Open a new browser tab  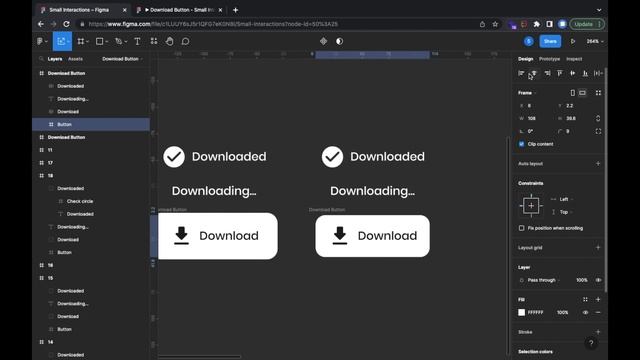point(236,10)
